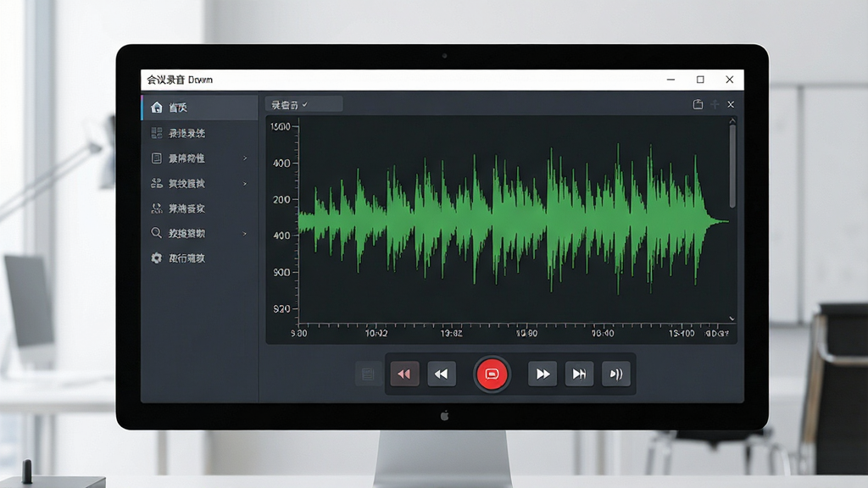Skip to the end of the recording
This screenshot has height=488, width=868.
579,374
